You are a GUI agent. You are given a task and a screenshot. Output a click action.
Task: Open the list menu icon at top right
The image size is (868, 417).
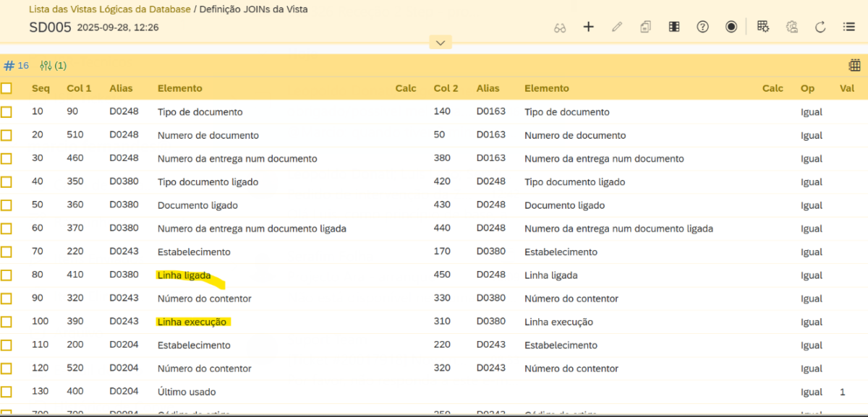[849, 27]
